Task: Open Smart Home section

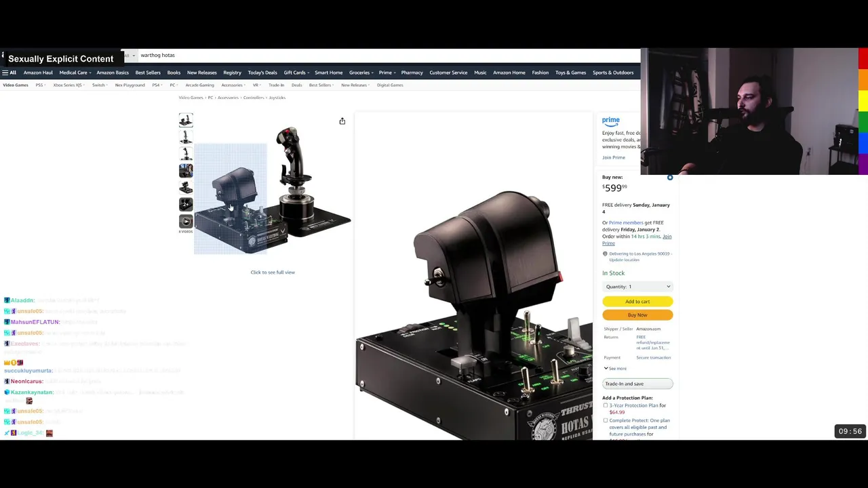Action: point(328,73)
